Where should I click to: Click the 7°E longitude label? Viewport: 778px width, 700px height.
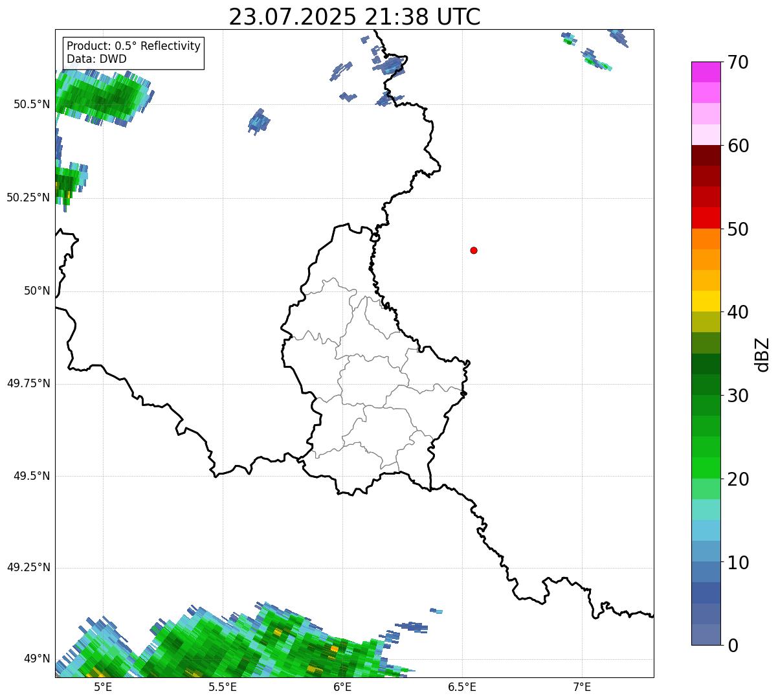coord(582,686)
